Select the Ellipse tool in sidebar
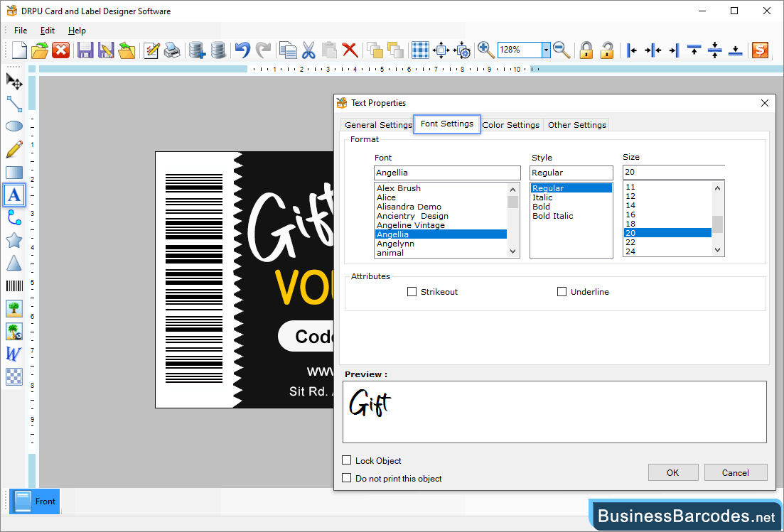Viewport: 784px width, 532px height. tap(14, 126)
